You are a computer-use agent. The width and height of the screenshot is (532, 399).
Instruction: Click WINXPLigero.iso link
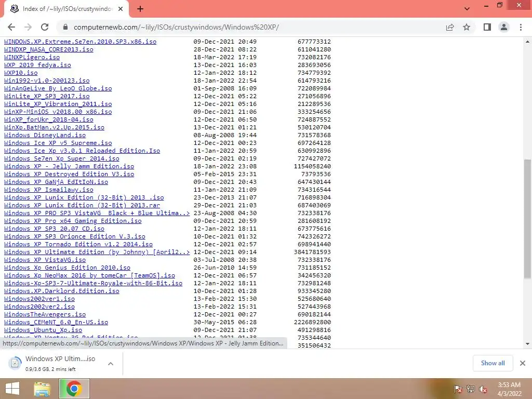tap(32, 57)
